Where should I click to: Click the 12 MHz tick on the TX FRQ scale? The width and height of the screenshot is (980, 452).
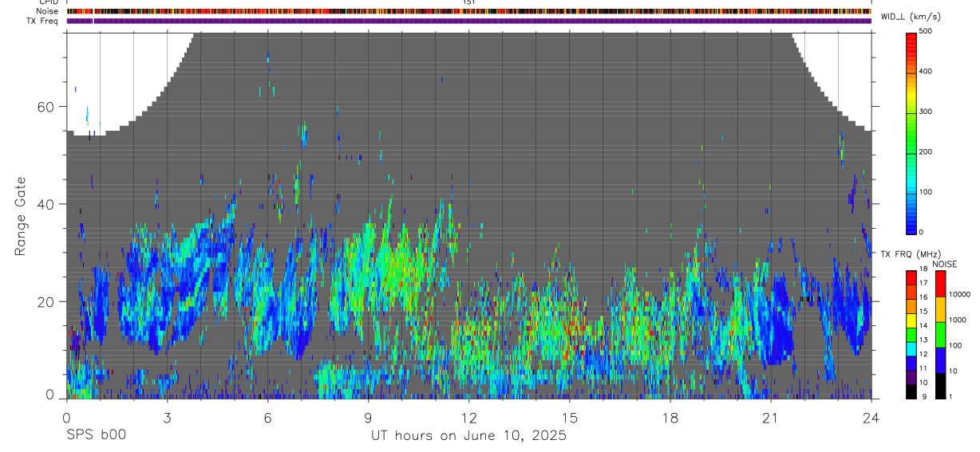(x=923, y=354)
